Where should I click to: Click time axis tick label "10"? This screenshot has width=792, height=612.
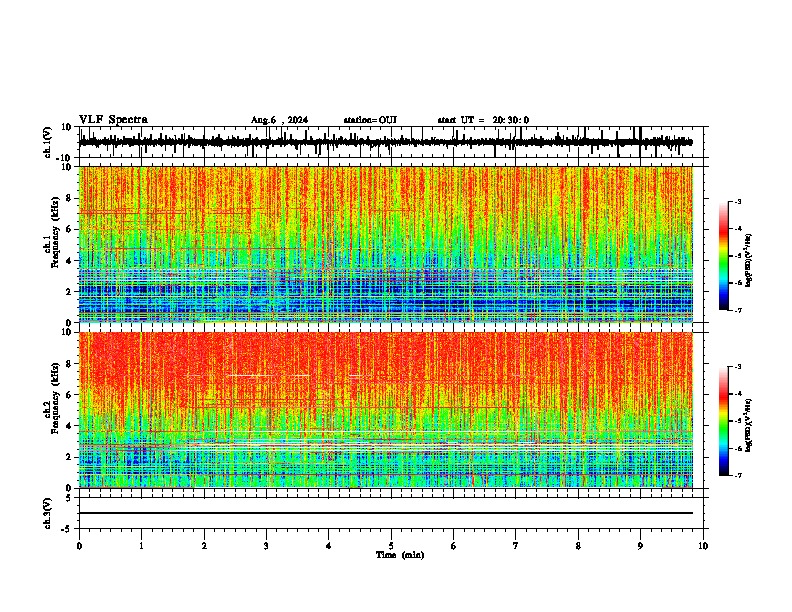point(703,546)
